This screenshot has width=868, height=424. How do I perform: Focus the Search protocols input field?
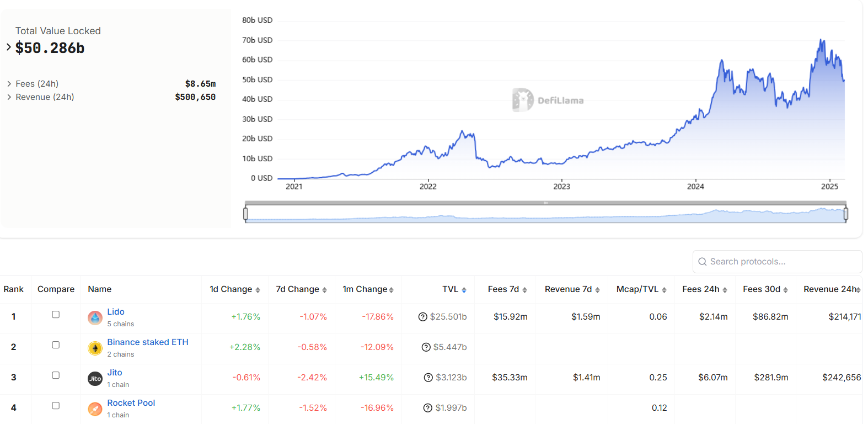point(778,262)
